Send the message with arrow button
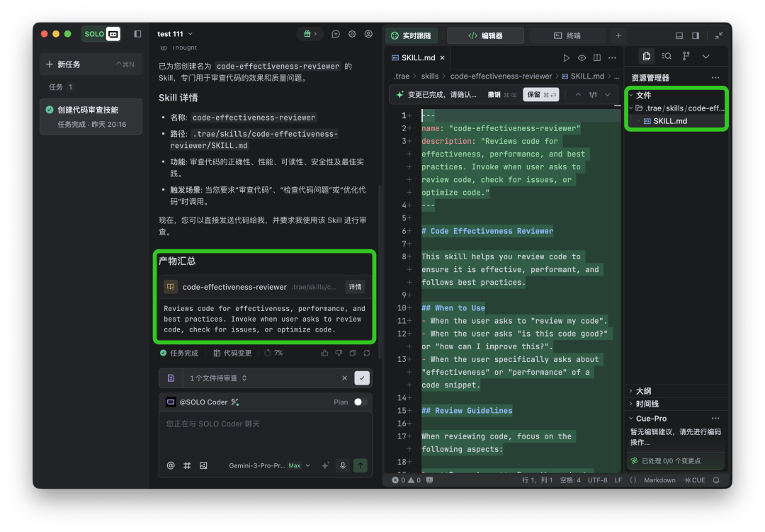The width and height of the screenshot is (765, 532). (360, 465)
